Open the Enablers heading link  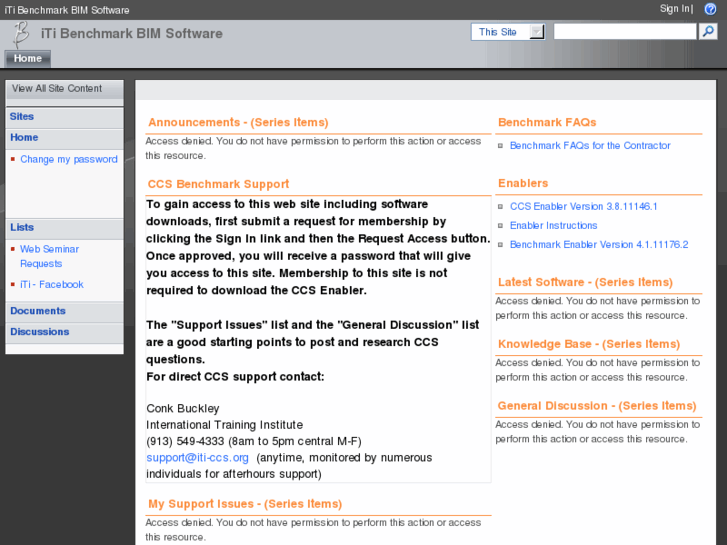pos(523,183)
